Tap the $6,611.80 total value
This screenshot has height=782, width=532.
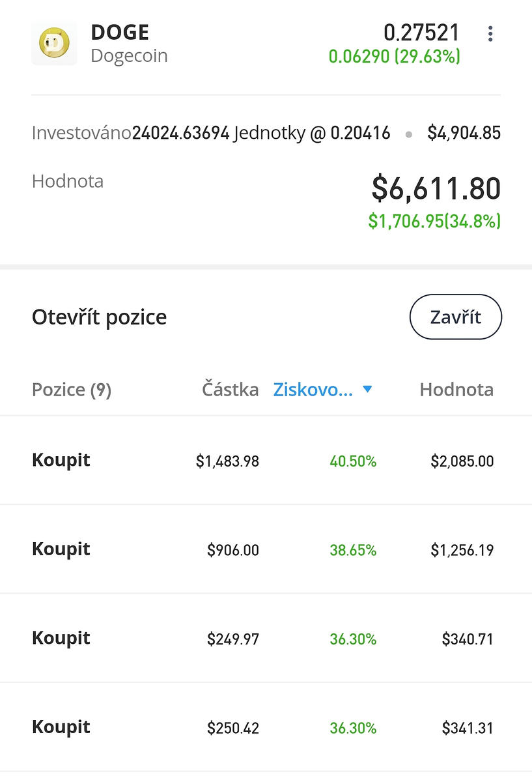tap(436, 188)
